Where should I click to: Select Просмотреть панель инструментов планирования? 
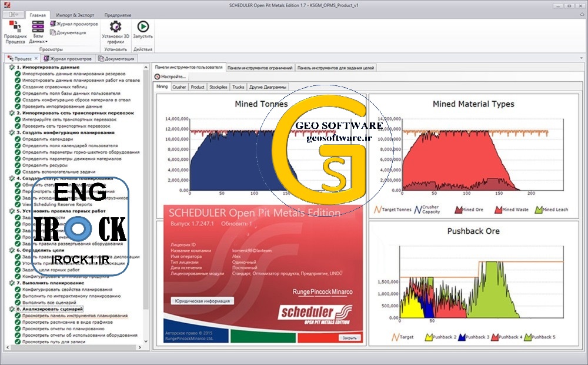click(x=75, y=316)
